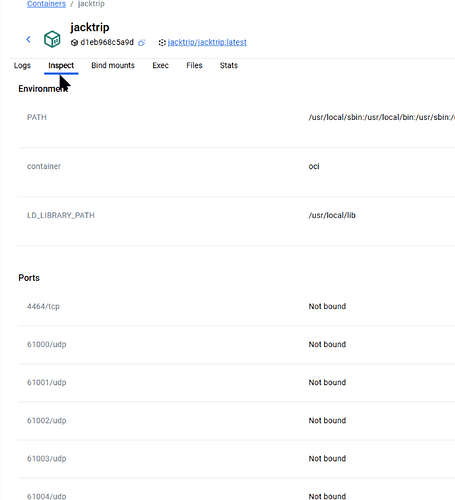Select the 4464/tcp port row

point(236,306)
